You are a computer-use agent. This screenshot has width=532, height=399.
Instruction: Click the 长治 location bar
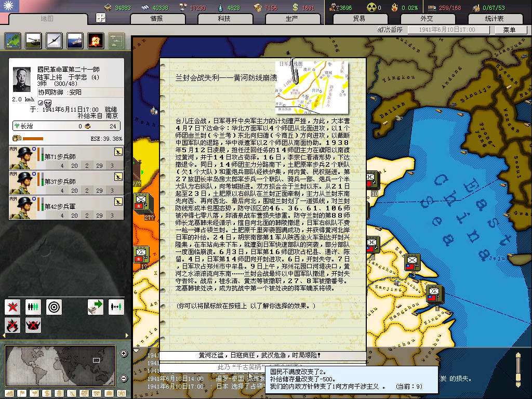pyautogui.click(x=66, y=126)
